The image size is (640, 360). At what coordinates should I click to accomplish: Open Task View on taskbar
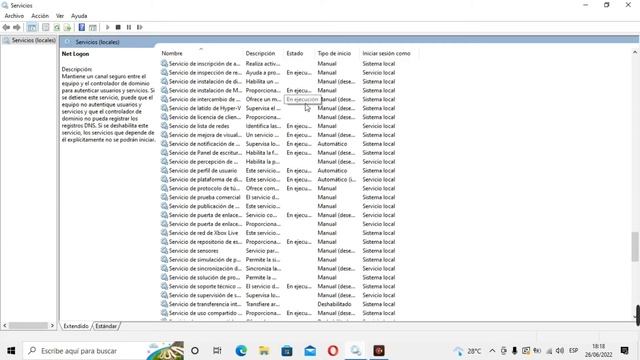pyautogui.click(x=217, y=351)
